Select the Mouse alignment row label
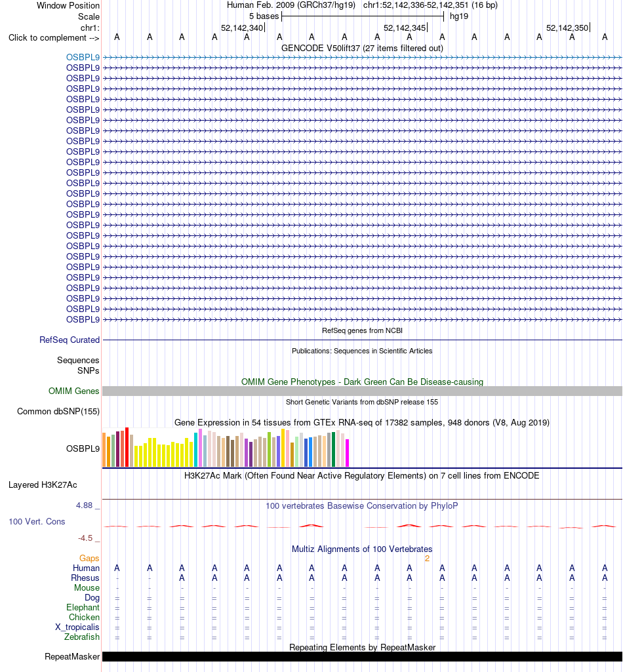 [87, 587]
